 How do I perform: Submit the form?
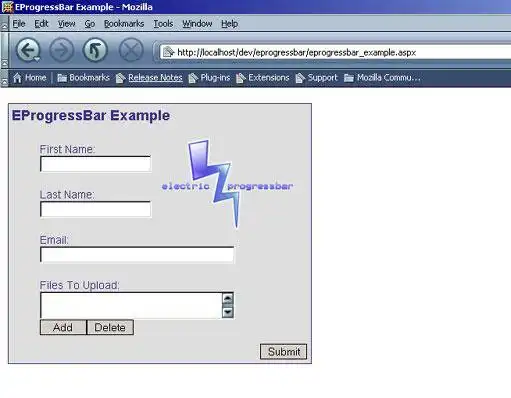coord(284,352)
